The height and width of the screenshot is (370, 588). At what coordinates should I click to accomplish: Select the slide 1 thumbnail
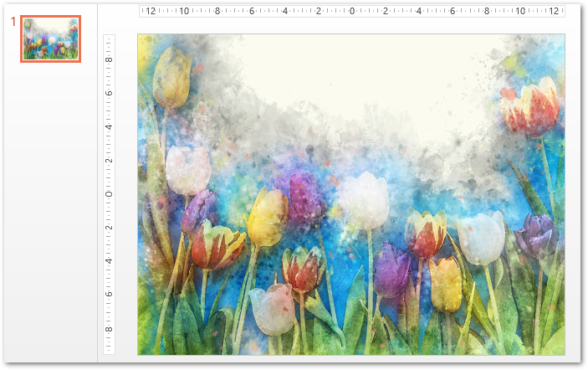[50, 39]
